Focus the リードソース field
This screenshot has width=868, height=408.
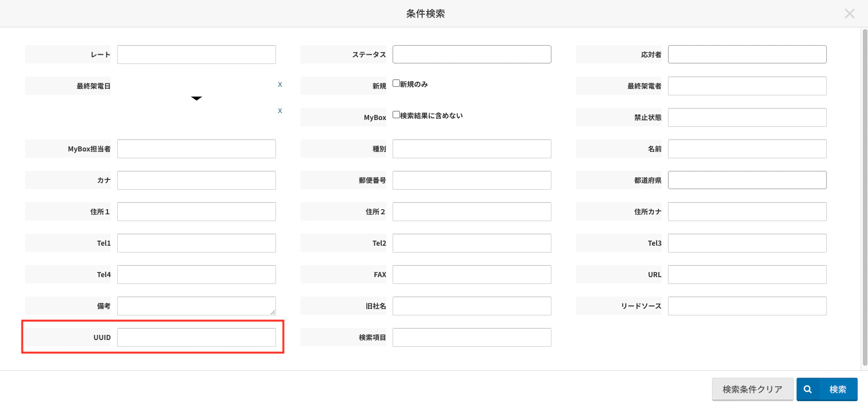(747, 306)
